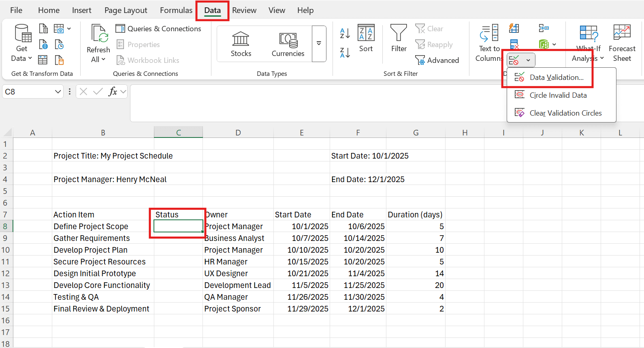Select the Stocks data type

pos(241,44)
